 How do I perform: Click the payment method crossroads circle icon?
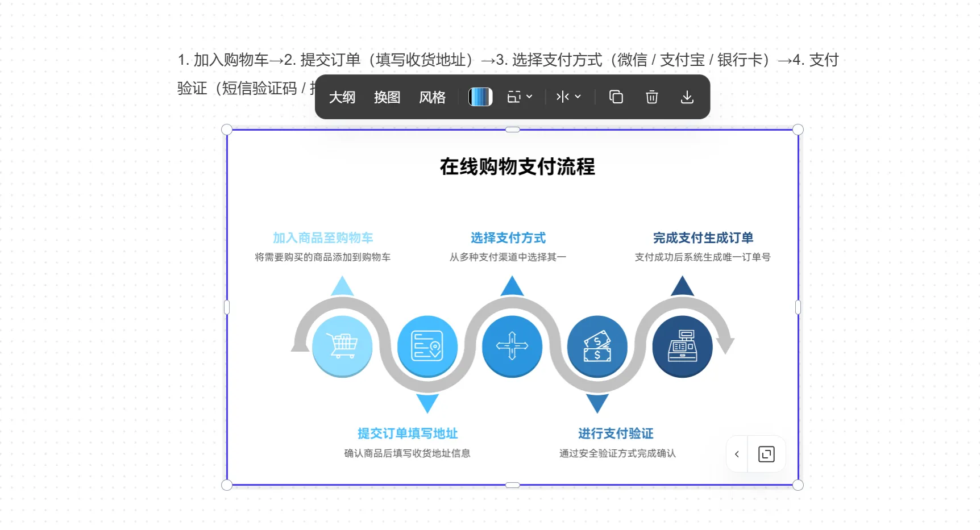(x=512, y=346)
